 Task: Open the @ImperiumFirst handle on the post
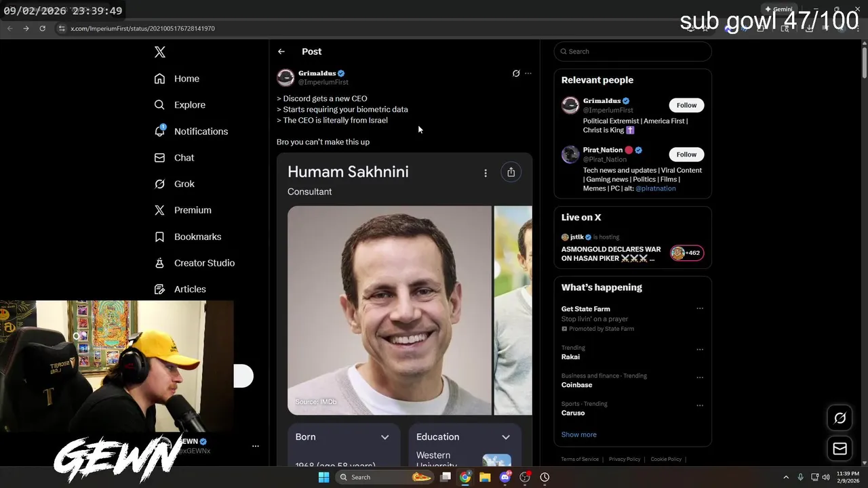tap(323, 82)
